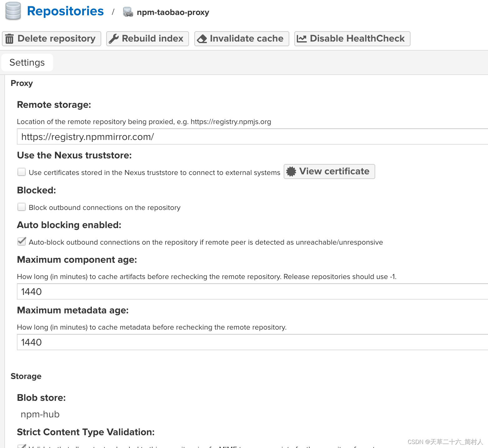
Task: Select the npm-taobao-proxy breadcrumb text
Action: tap(173, 12)
